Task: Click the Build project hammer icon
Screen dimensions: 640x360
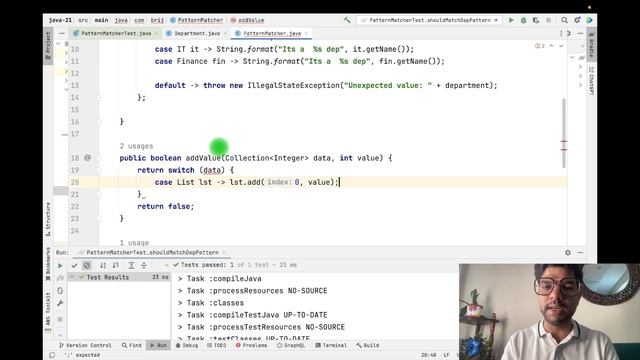Action: [347, 20]
